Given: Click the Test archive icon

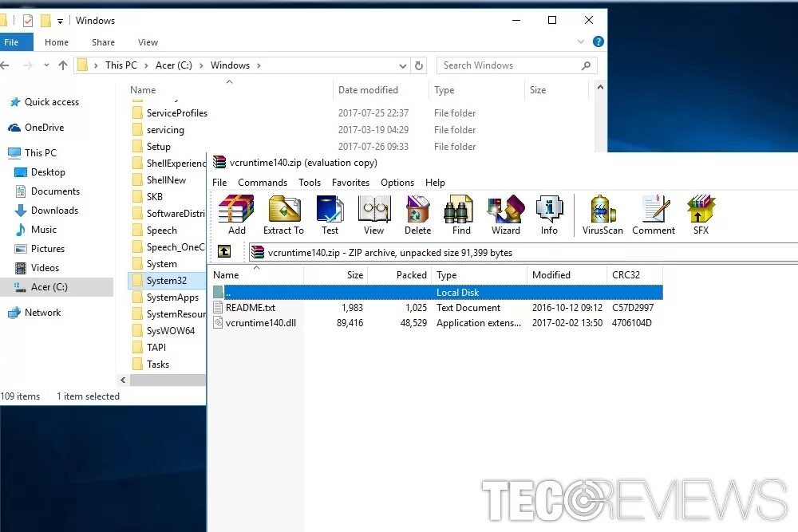Looking at the screenshot, I should 330,215.
